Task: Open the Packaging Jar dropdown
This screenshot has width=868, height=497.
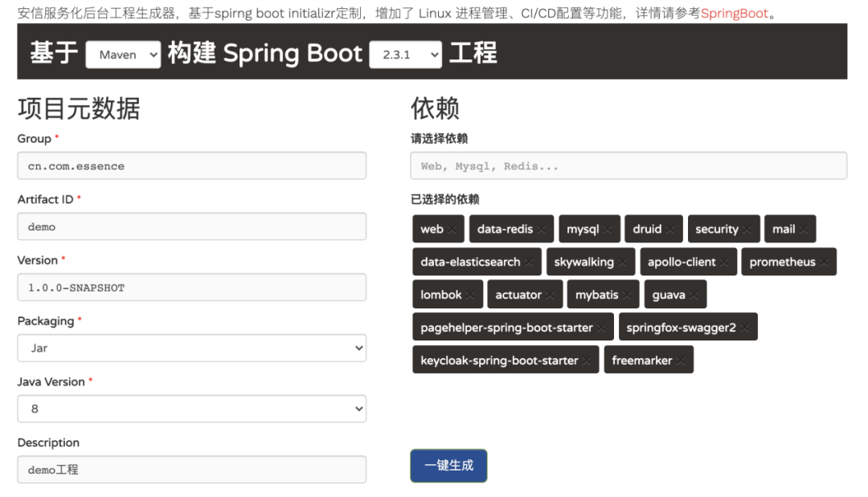Action: [x=191, y=348]
